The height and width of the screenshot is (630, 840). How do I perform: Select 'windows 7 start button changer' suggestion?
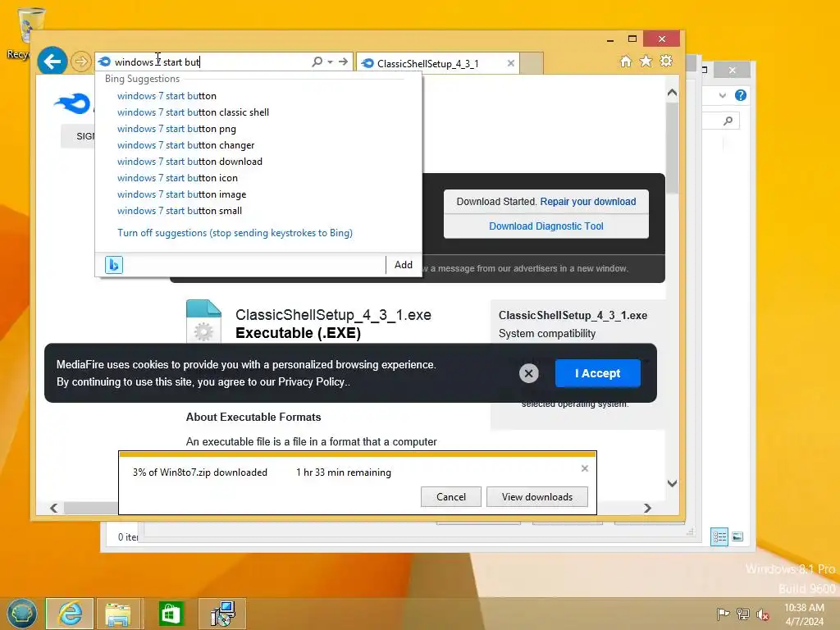point(185,145)
